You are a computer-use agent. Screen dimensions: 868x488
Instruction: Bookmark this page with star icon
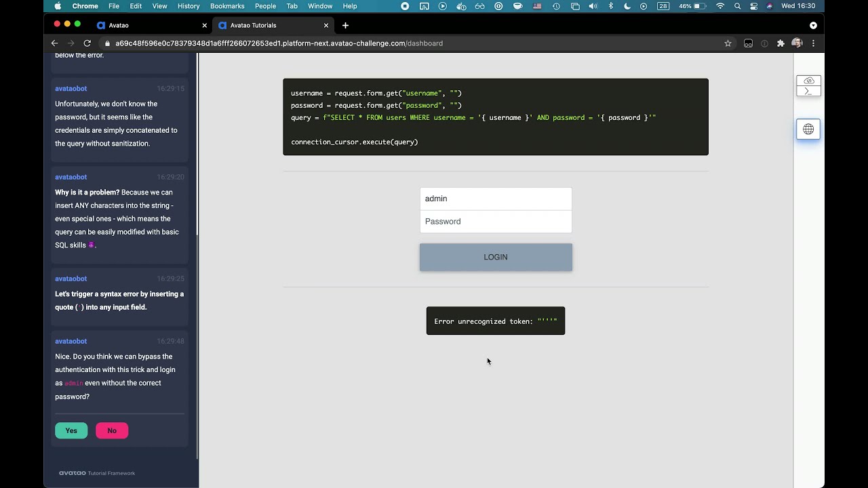tap(728, 43)
